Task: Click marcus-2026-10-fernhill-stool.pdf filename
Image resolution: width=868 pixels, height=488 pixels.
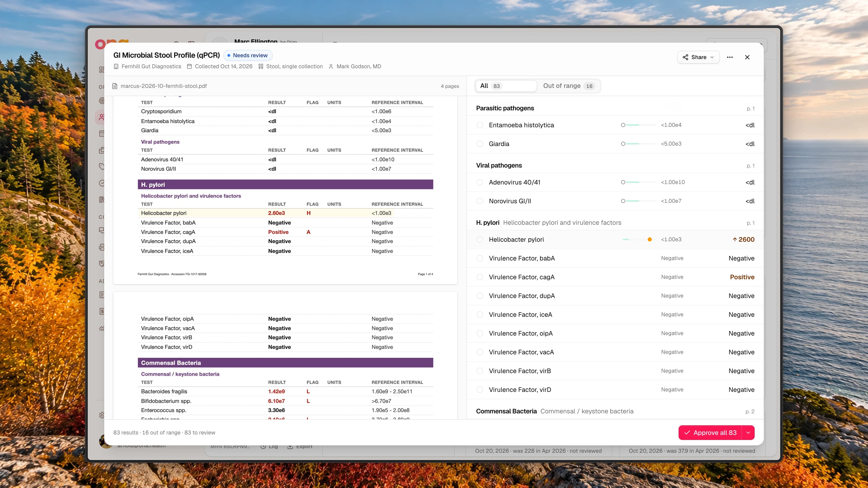Action: 164,86
